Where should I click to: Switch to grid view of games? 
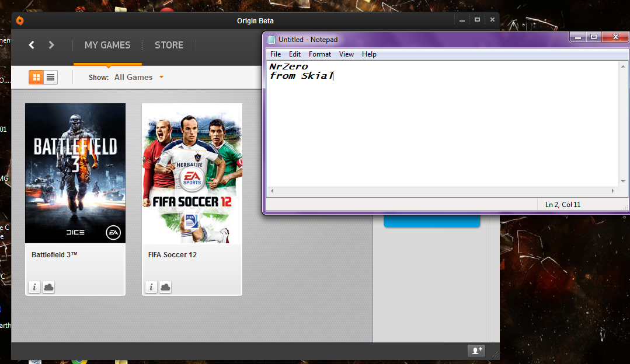coord(36,77)
